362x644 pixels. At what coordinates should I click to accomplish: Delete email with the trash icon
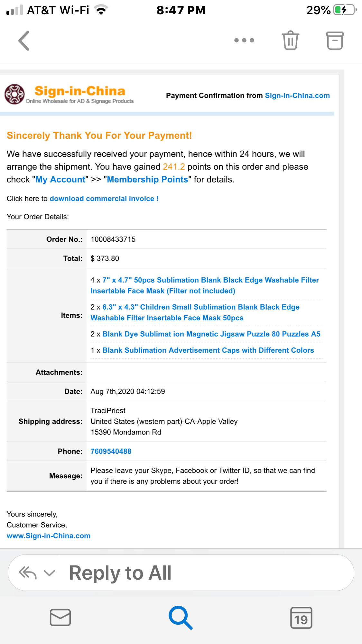(x=291, y=40)
